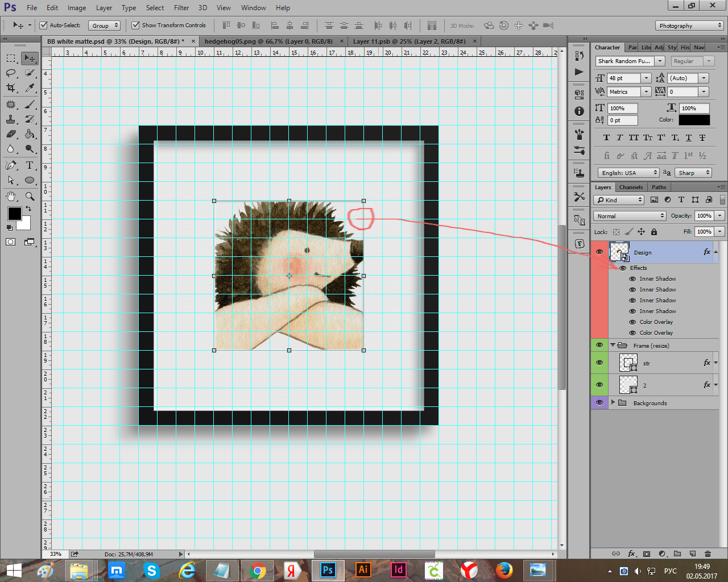Click Faux Bold in Character panel
This screenshot has height=582, width=728.
606,138
